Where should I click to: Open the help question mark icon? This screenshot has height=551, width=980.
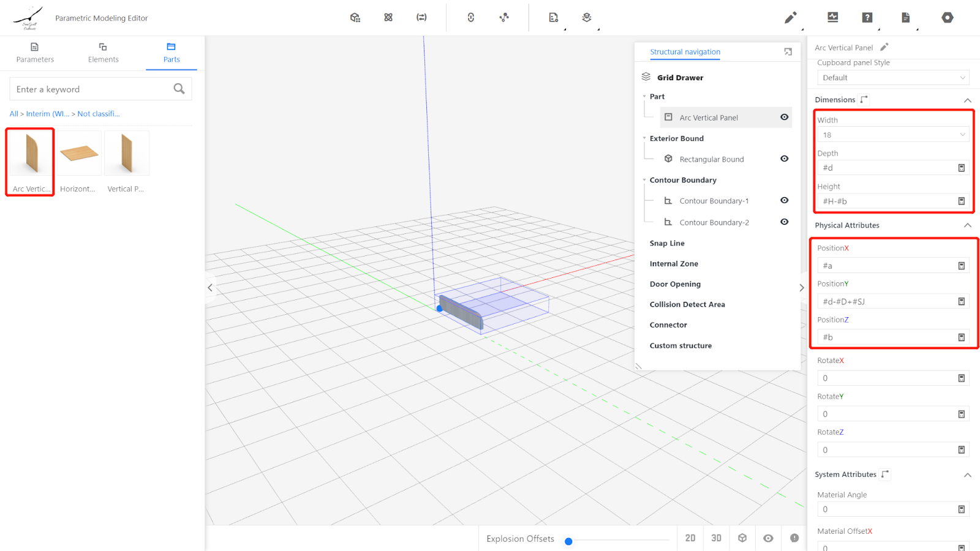[x=867, y=18]
